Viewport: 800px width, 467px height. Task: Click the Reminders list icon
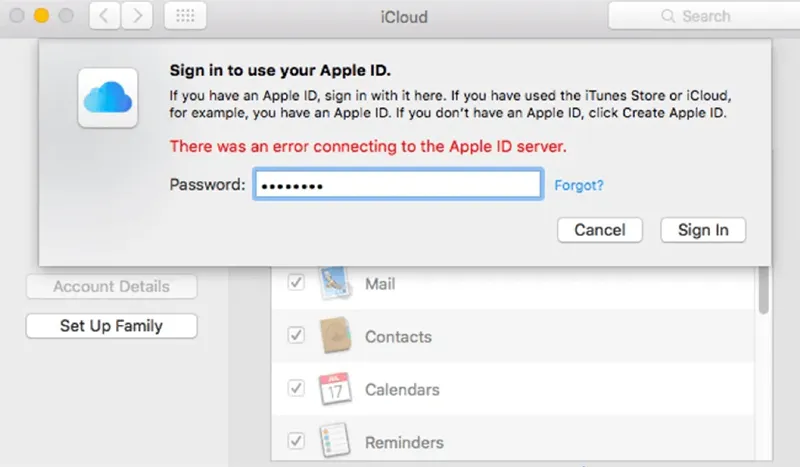(x=335, y=440)
